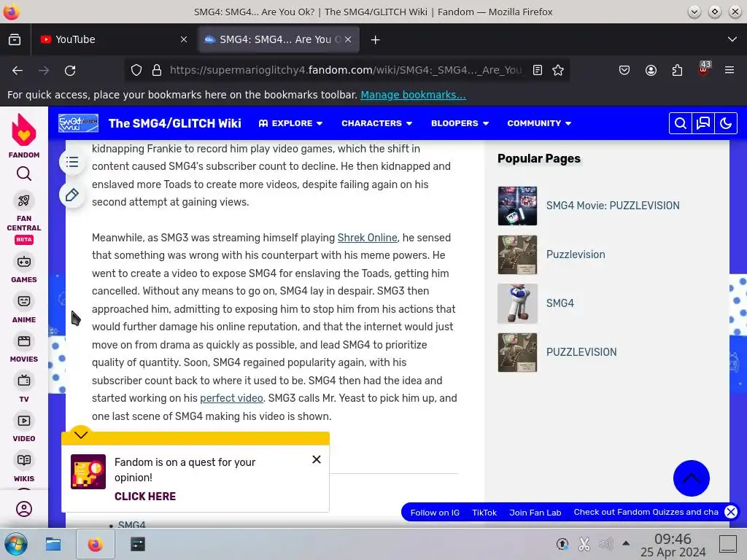
Task: Click the perfect video link
Action: [231, 398]
